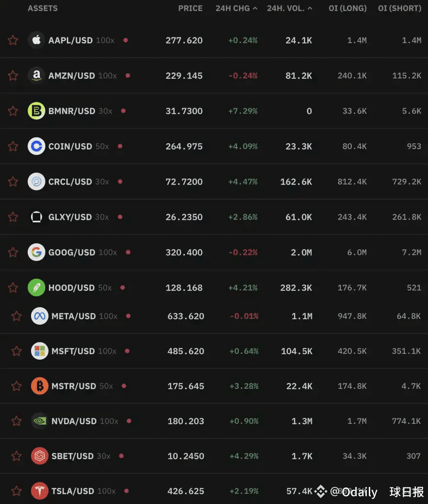Select the Coinbase COIN logo icon
The height and width of the screenshot is (504, 428).
pos(36,146)
